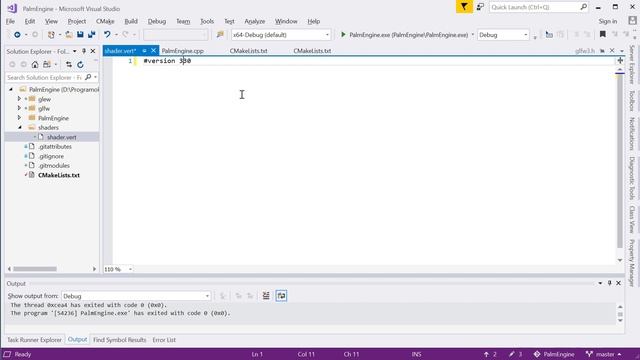Click the master branch indicator in status bar
Screen dimensions: 640x360
pos(604,354)
